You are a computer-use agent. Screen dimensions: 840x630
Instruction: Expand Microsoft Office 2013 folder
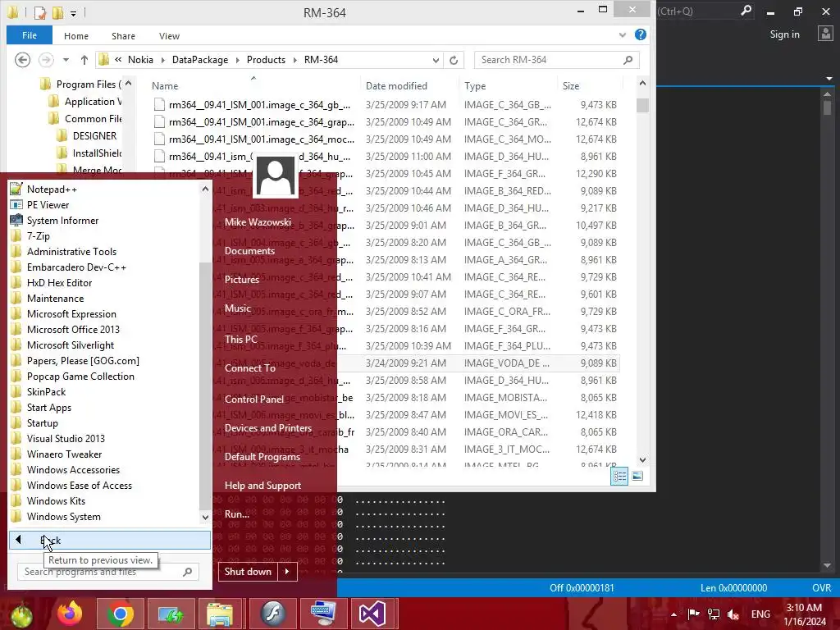(73, 330)
